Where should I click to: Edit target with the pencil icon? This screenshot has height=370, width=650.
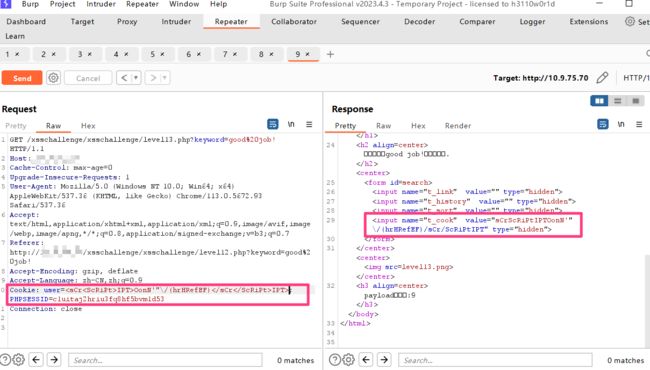tap(602, 77)
